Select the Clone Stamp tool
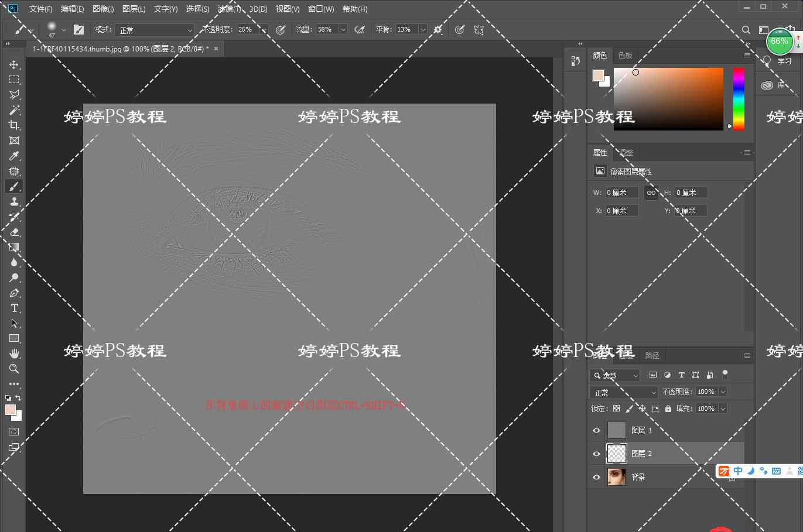This screenshot has height=532, width=803. (14, 201)
